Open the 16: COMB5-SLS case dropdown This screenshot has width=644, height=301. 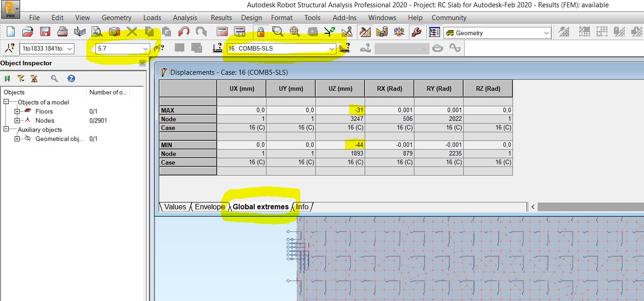[332, 47]
